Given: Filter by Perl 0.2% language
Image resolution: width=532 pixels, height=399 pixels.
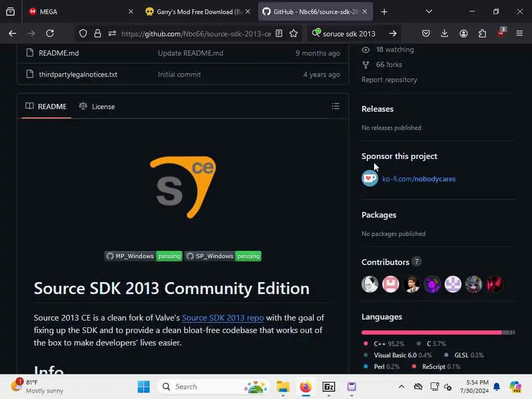Looking at the screenshot, I should click(x=381, y=367).
